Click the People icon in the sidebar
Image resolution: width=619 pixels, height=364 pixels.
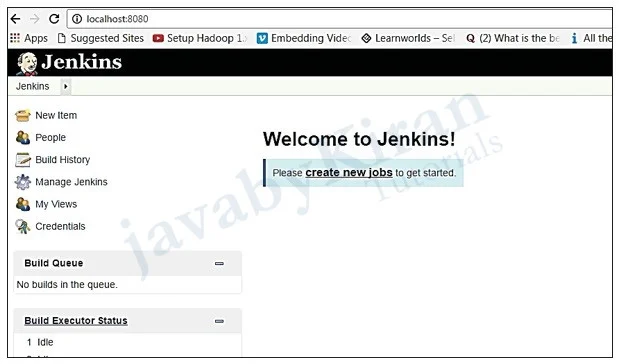coord(23,137)
